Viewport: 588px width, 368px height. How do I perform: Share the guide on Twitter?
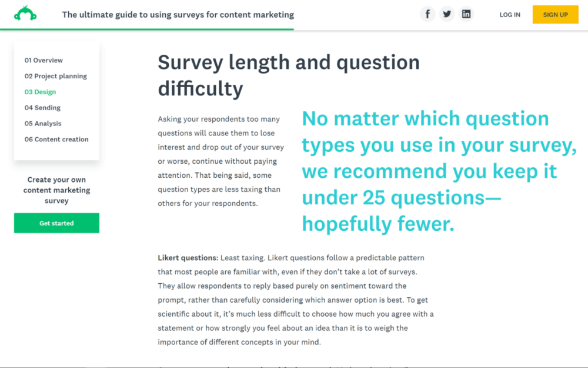point(447,14)
